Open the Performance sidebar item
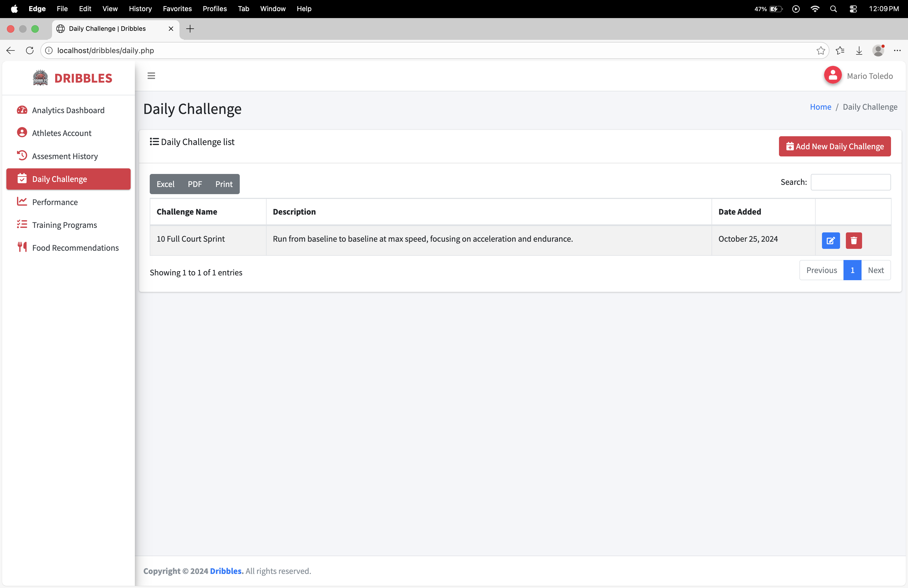 [x=55, y=202]
